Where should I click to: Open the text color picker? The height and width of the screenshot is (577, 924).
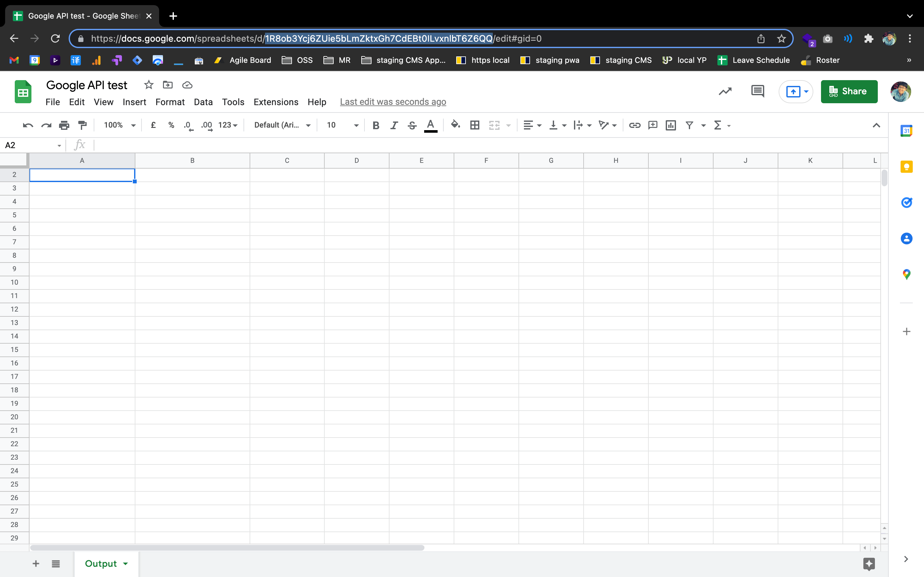click(x=430, y=125)
